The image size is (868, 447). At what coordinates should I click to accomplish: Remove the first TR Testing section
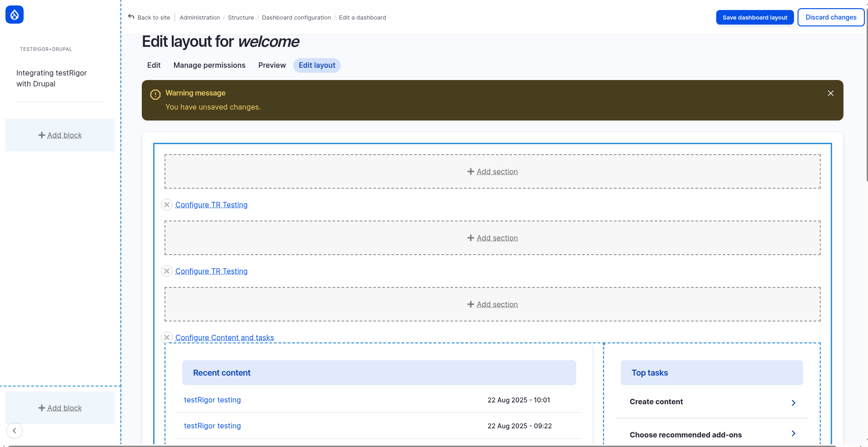pyautogui.click(x=167, y=205)
